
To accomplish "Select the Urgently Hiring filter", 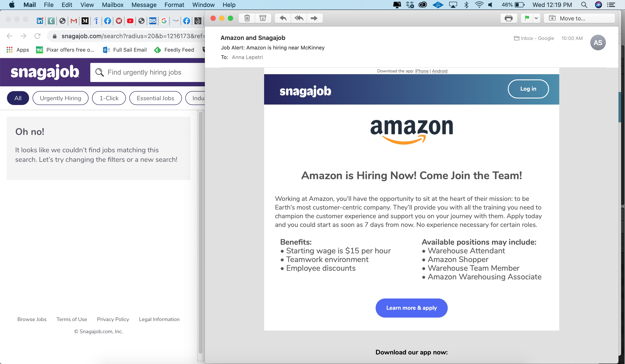I will click(61, 98).
